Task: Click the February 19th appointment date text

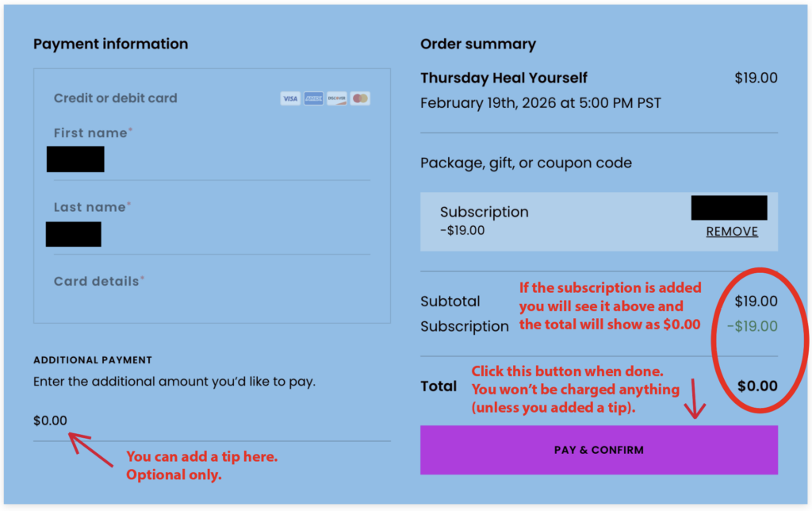Action: point(540,103)
